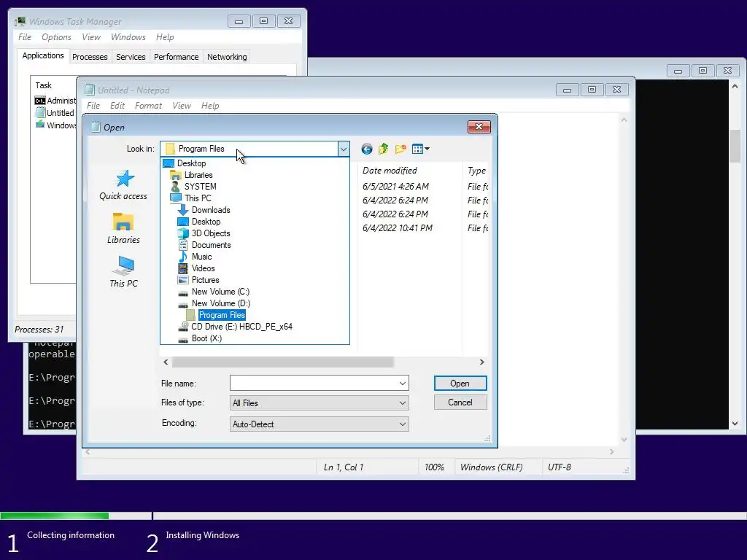
Task: Create new folder using toolbar icon
Action: (400, 149)
